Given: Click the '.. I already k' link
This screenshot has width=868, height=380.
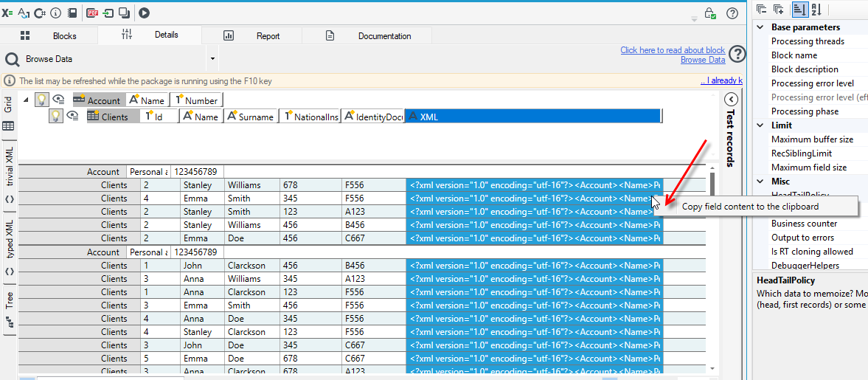Looking at the screenshot, I should [721, 81].
